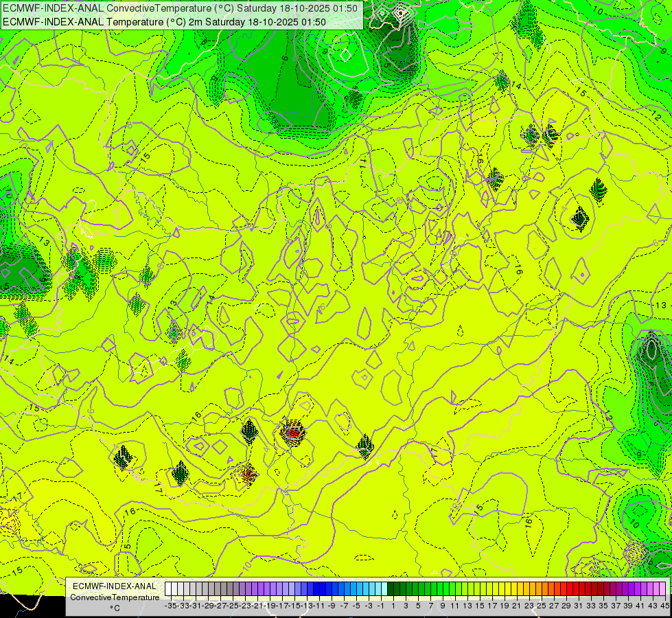Click the '-21' legend value
The height and width of the screenshot is (618, 672).
click(x=257, y=606)
